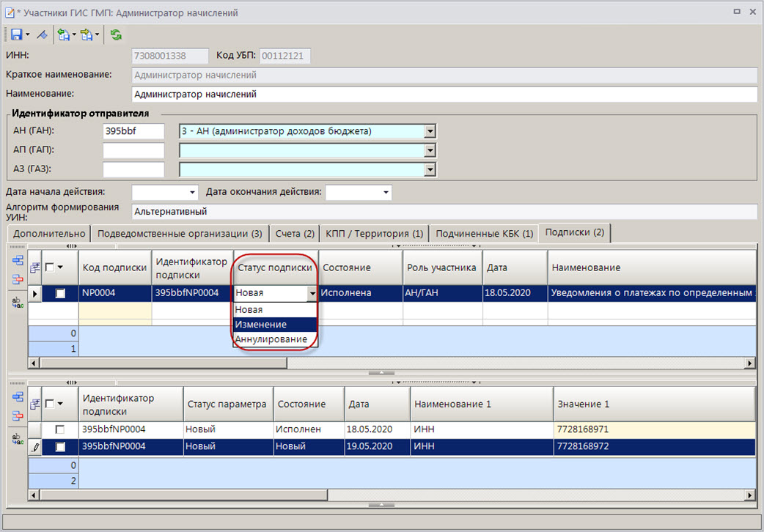Check the lower-grid row dated 18.05.2020

tap(60, 429)
